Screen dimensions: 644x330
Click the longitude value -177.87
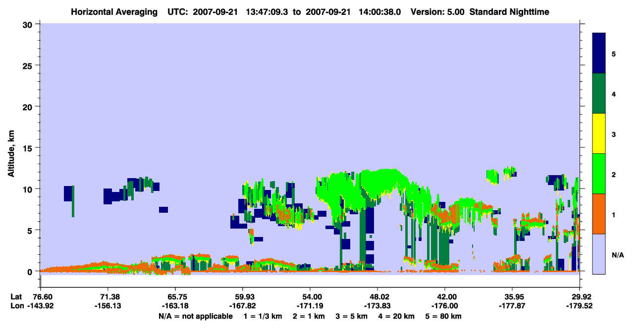pos(512,306)
